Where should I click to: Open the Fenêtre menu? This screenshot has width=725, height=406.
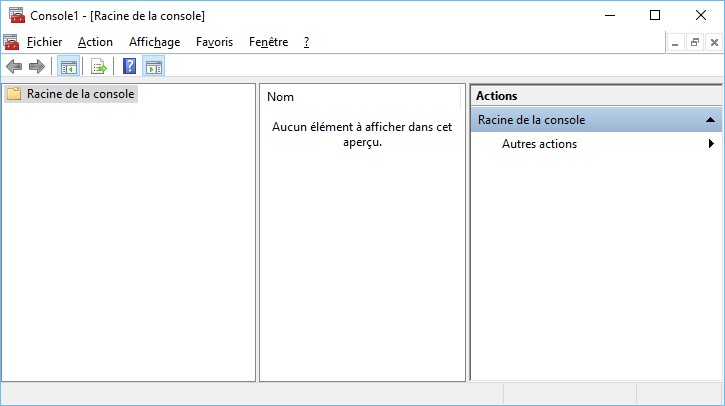click(268, 42)
